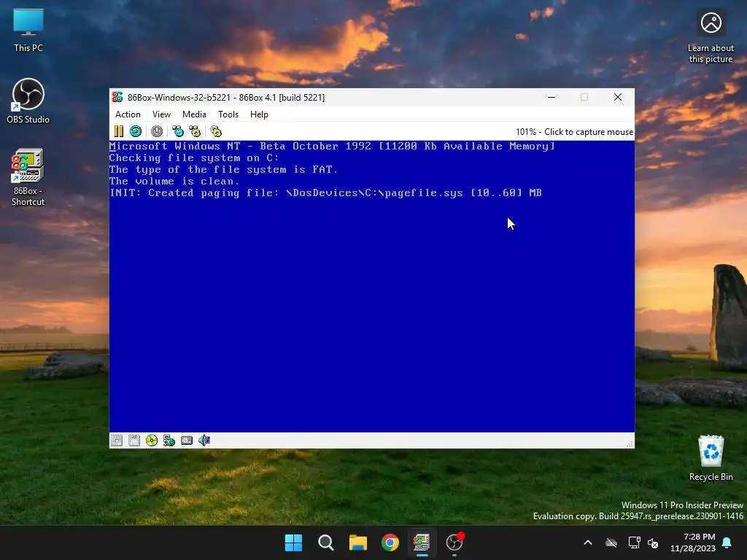This screenshot has height=560, width=747.
Task: Open taskbar Search
Action: point(326,542)
